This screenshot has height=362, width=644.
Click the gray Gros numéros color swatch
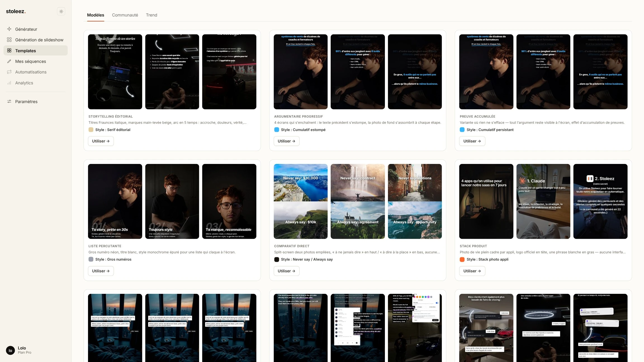(x=91, y=259)
